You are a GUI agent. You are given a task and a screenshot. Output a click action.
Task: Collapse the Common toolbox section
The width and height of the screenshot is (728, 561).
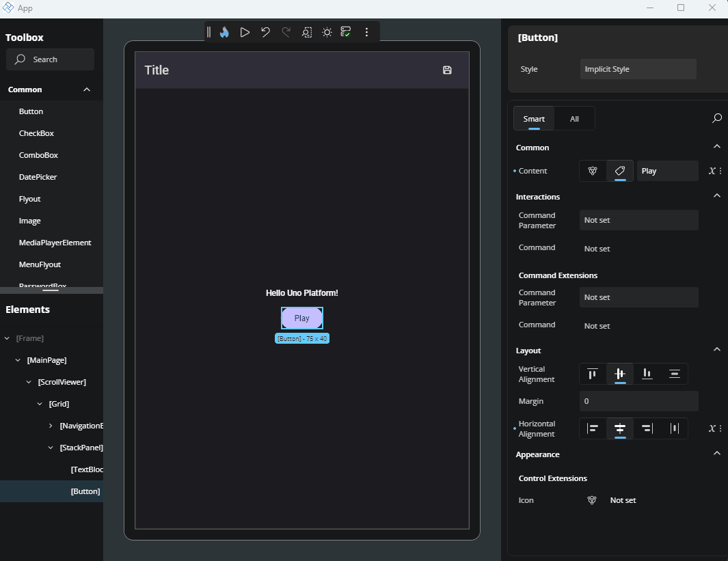click(x=86, y=89)
